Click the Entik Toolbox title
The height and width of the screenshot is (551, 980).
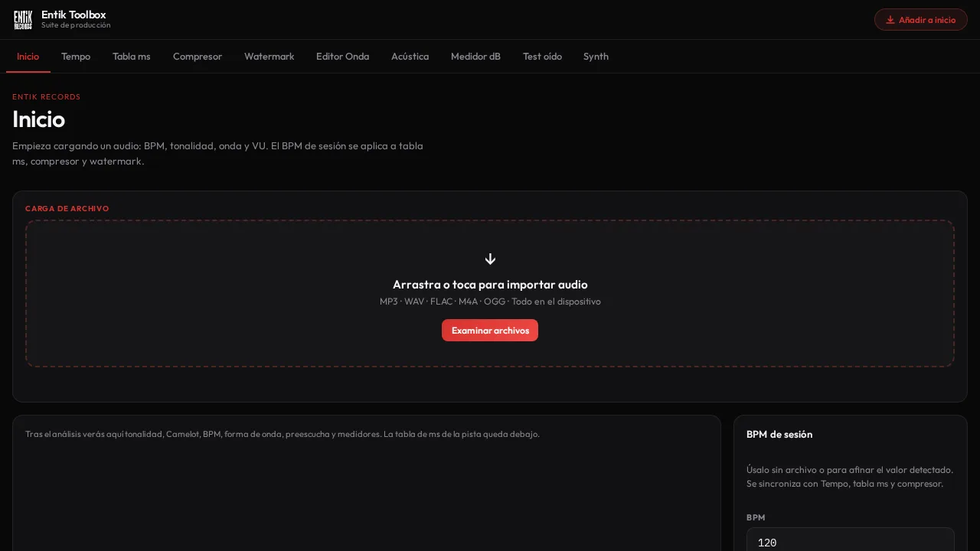coord(73,15)
